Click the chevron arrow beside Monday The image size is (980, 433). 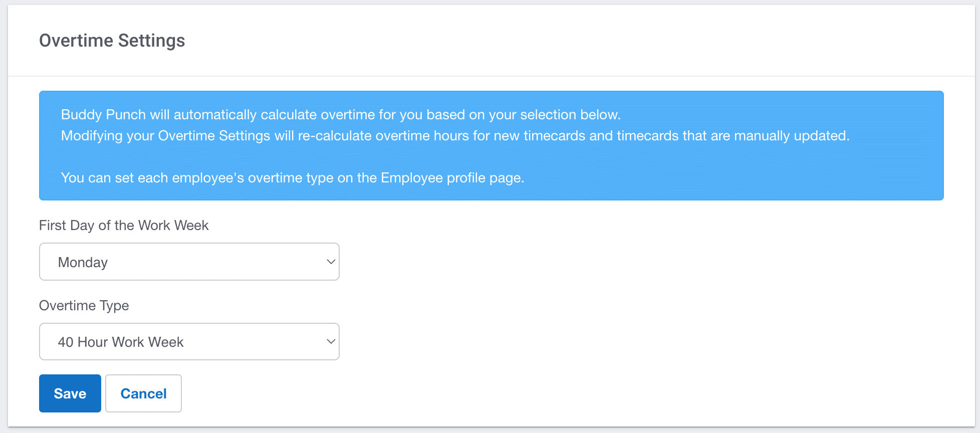point(331,262)
